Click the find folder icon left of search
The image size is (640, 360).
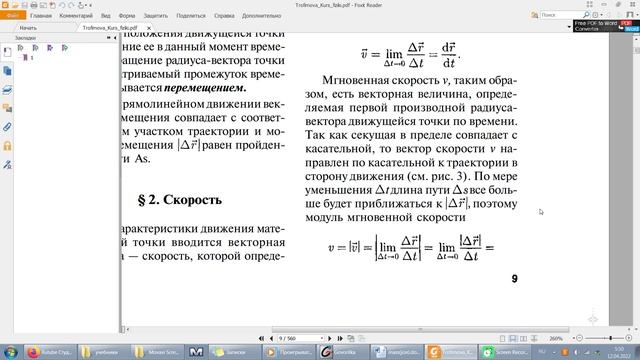point(534,15)
